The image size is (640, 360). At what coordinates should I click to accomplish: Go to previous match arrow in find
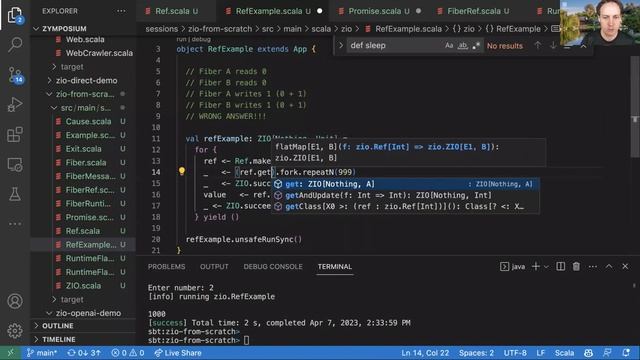(538, 45)
